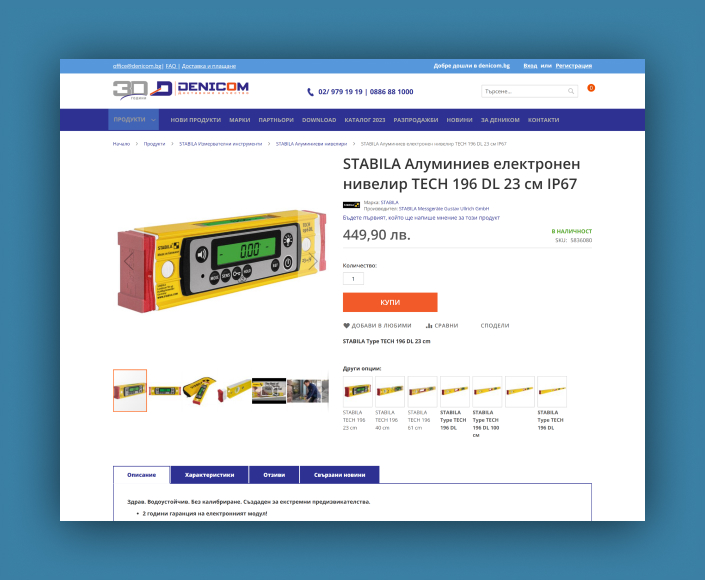The width and height of the screenshot is (705, 580).
Task: Click the СПОДЕЛИ share link
Action: [495, 326]
